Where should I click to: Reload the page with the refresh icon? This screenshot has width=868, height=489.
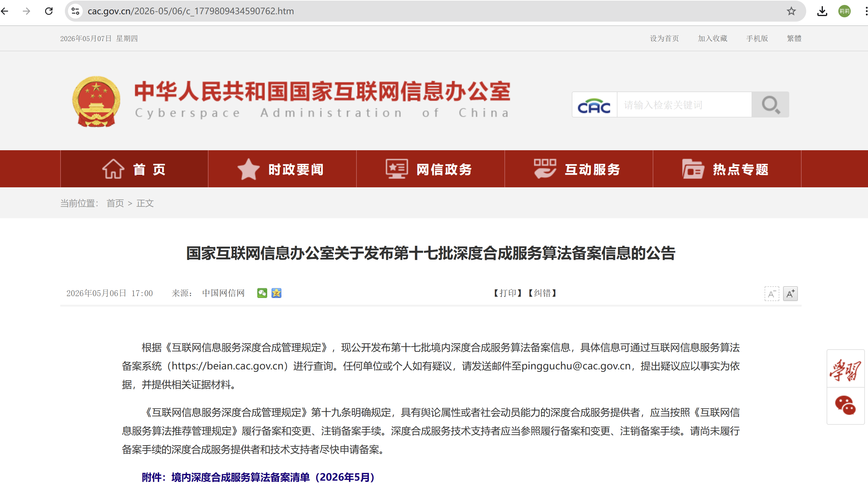click(49, 11)
